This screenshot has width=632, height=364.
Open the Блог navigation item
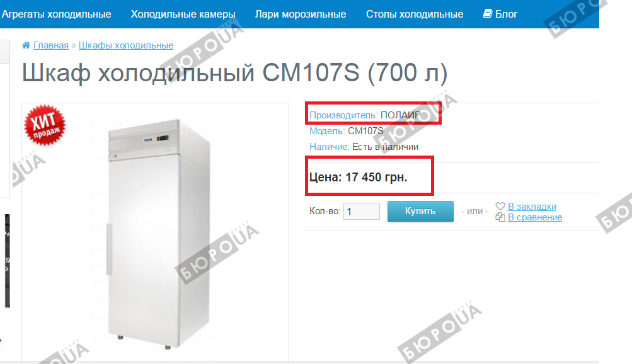[506, 14]
